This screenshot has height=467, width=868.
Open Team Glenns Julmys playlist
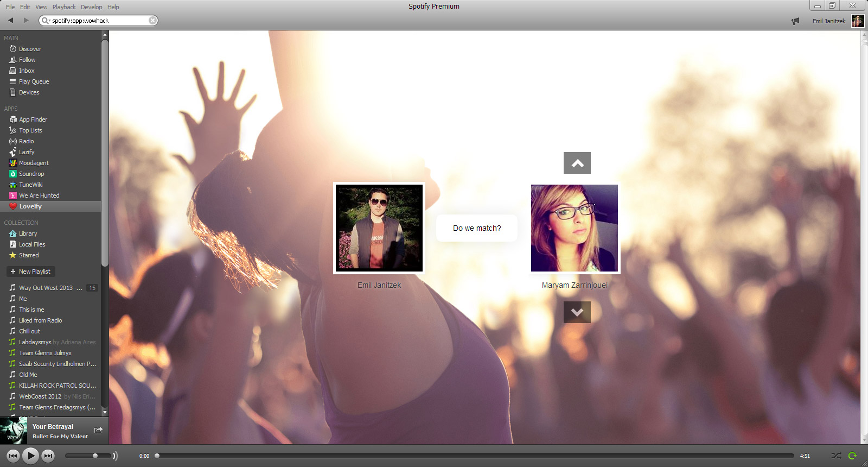pyautogui.click(x=46, y=353)
